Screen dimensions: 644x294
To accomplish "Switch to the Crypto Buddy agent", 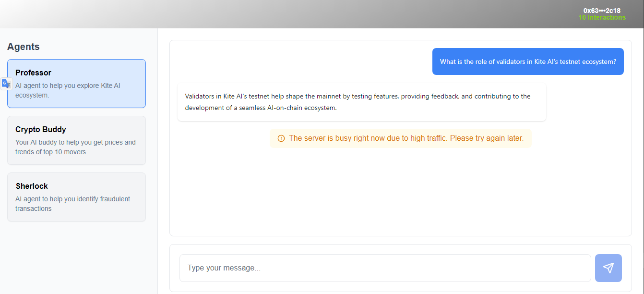I will [x=76, y=140].
